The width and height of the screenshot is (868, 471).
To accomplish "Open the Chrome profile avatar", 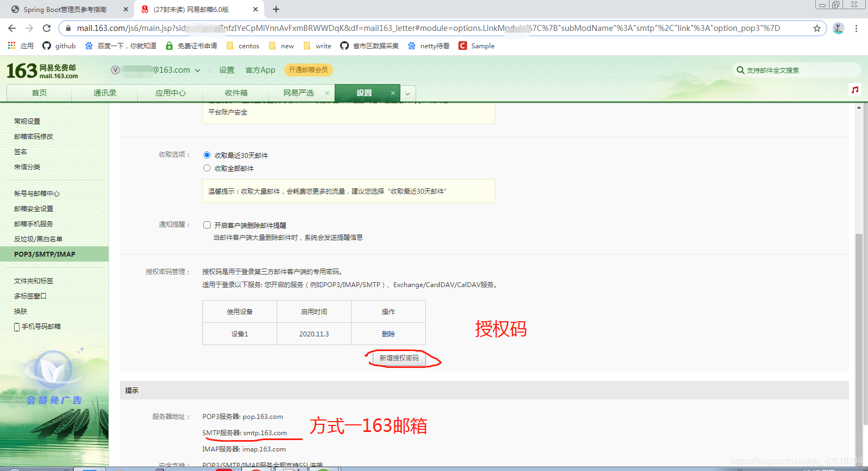I will tap(839, 28).
